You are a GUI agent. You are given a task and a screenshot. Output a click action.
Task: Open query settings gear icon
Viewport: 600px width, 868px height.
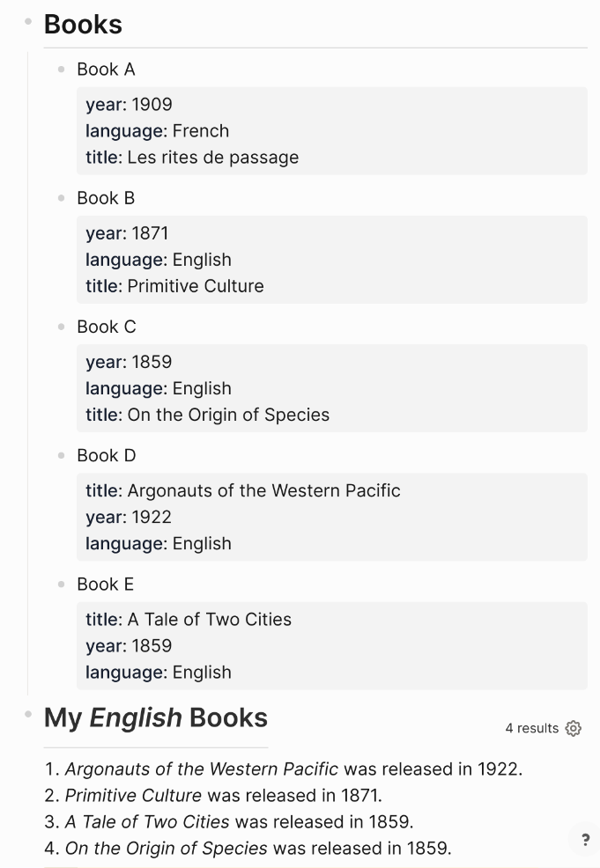[x=574, y=728]
